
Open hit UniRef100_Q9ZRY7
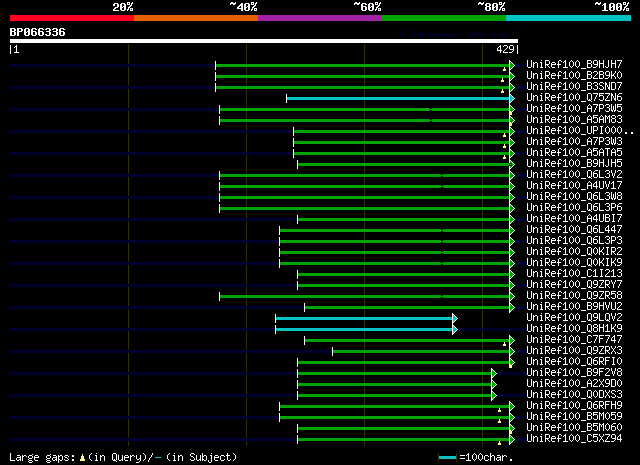click(574, 285)
